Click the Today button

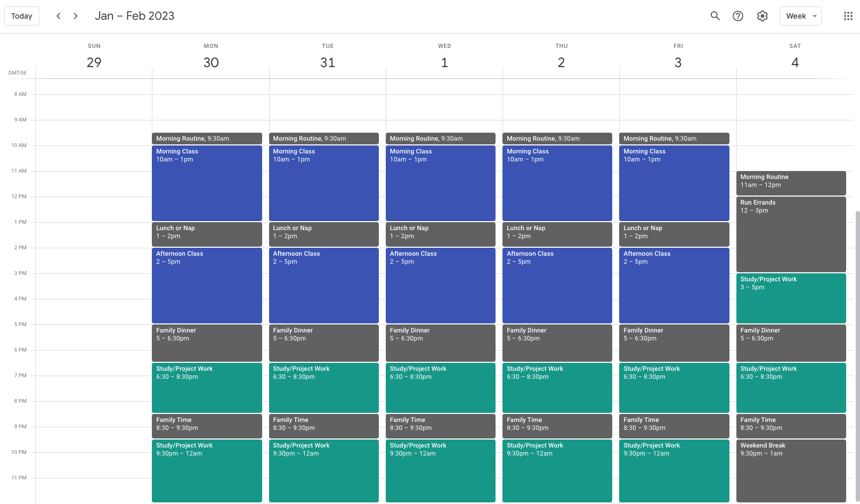[x=21, y=16]
